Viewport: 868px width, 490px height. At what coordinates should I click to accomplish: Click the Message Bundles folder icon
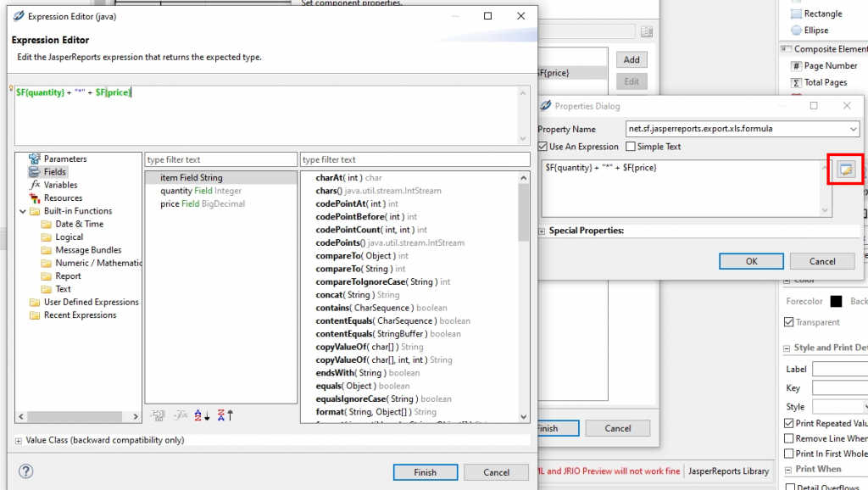click(x=47, y=250)
